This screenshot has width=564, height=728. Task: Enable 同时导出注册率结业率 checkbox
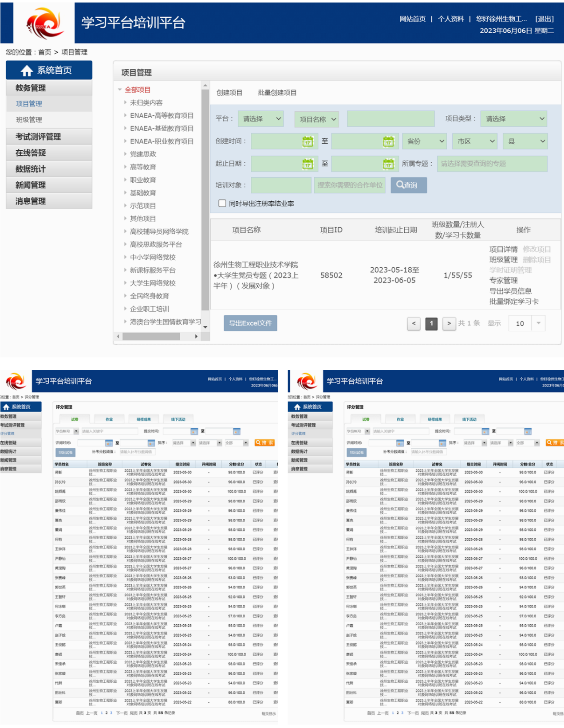pyautogui.click(x=222, y=204)
